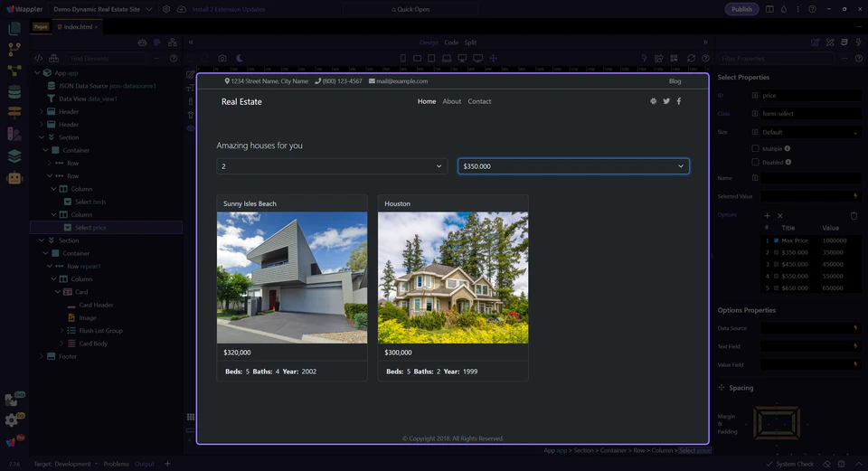Click the refresh icon in design toolbar

[x=691, y=59]
